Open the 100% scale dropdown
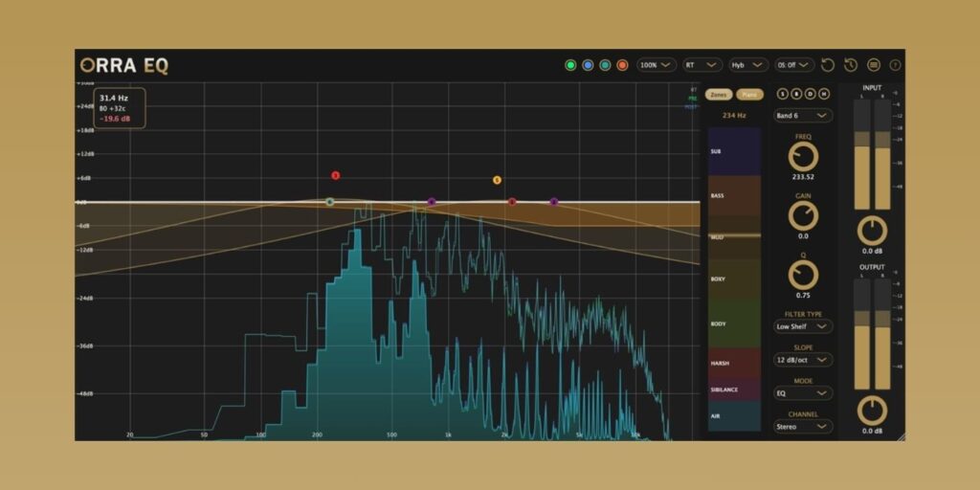 click(x=657, y=65)
